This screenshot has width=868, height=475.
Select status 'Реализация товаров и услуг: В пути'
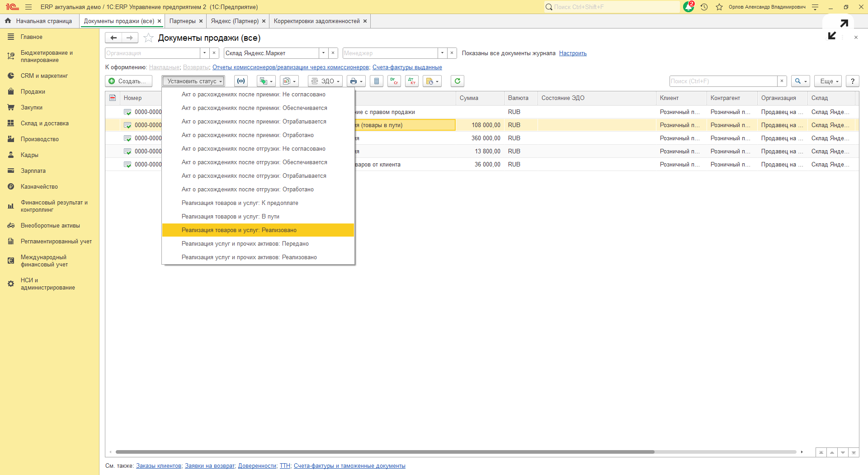[230, 217]
